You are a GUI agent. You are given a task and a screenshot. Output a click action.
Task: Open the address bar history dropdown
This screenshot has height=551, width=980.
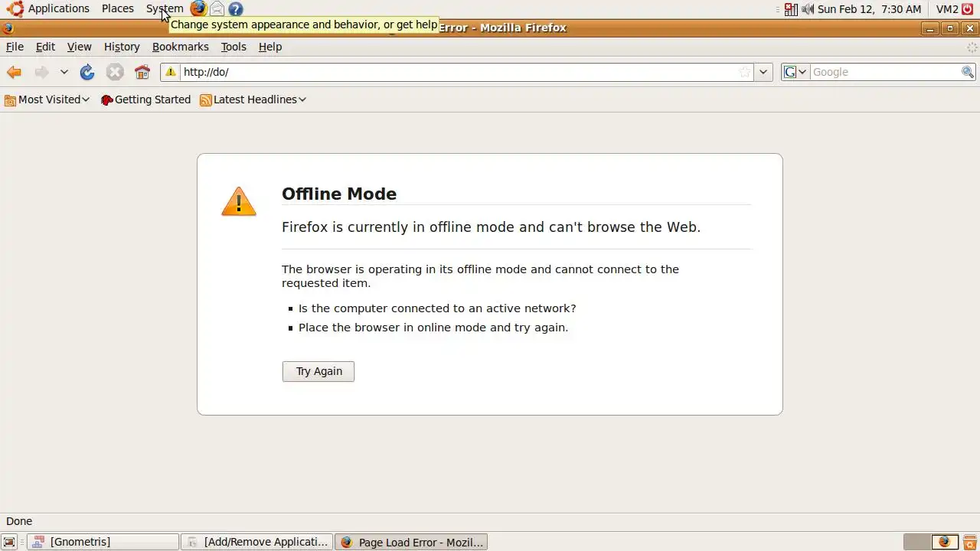click(763, 72)
